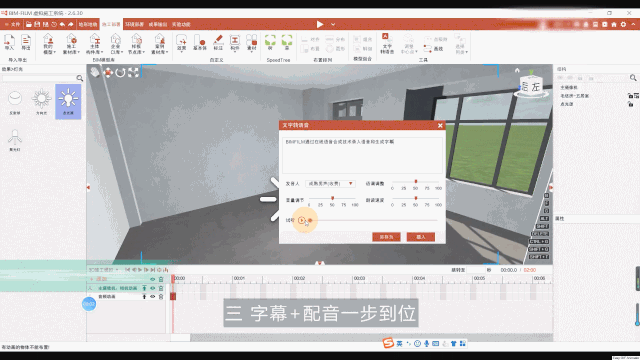The width and height of the screenshot is (640, 360).
Task: Click the 试听 audition play button in dialog
Action: point(302,220)
